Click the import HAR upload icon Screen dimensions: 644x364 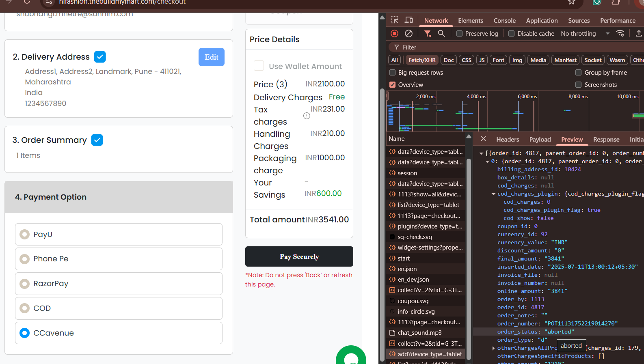(639, 33)
